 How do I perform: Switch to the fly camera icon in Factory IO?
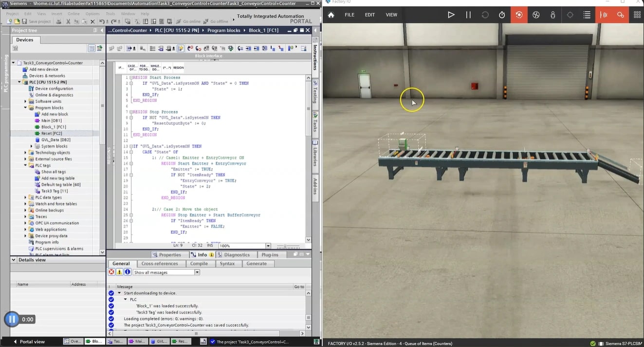coord(536,15)
